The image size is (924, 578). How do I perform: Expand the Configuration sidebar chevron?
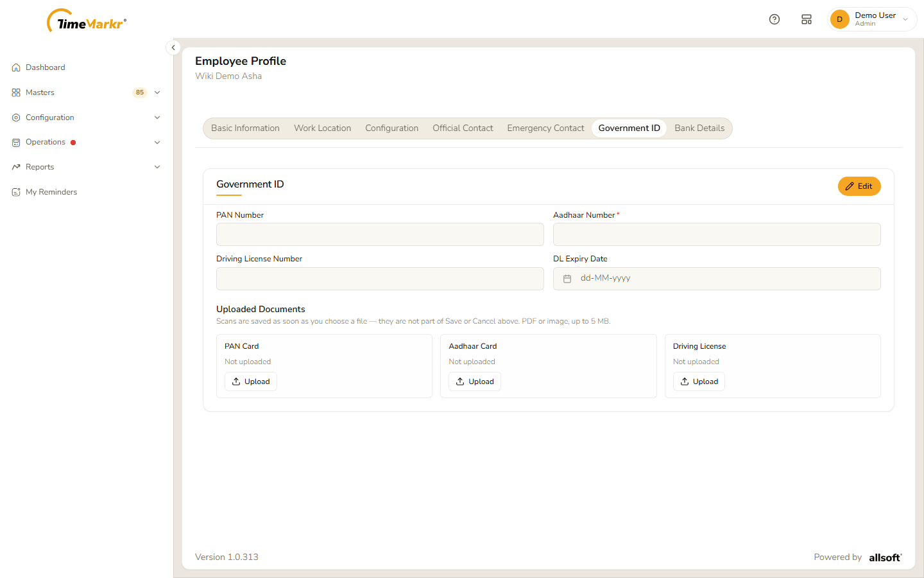[x=157, y=118]
